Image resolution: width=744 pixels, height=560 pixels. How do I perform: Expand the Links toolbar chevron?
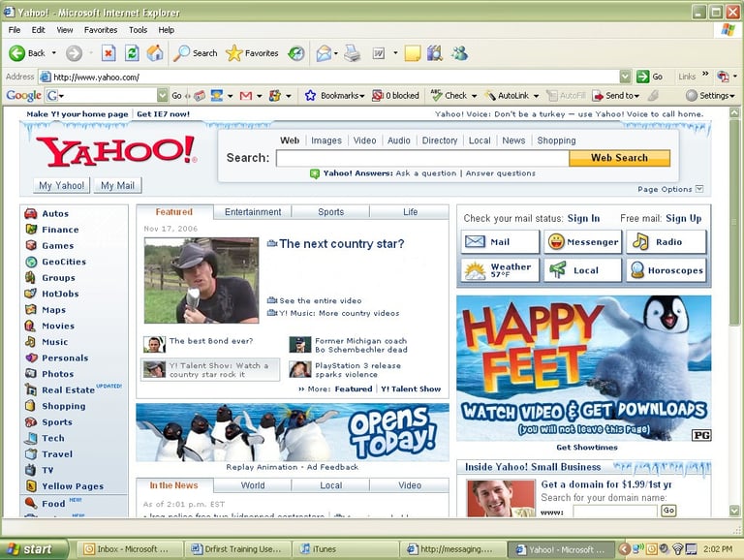pyautogui.click(x=705, y=75)
